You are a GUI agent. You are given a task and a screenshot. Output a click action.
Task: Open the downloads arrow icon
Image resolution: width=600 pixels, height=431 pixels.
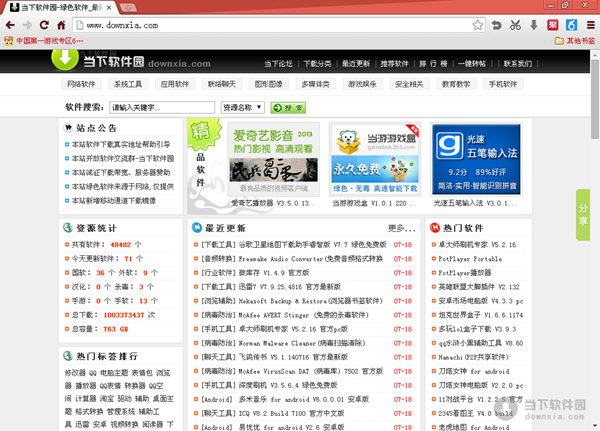tap(534, 25)
